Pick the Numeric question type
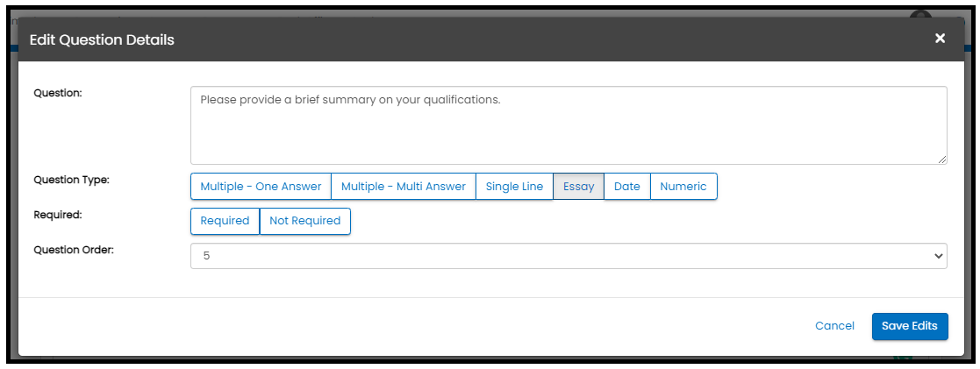This screenshot has height=369, width=980. click(683, 187)
